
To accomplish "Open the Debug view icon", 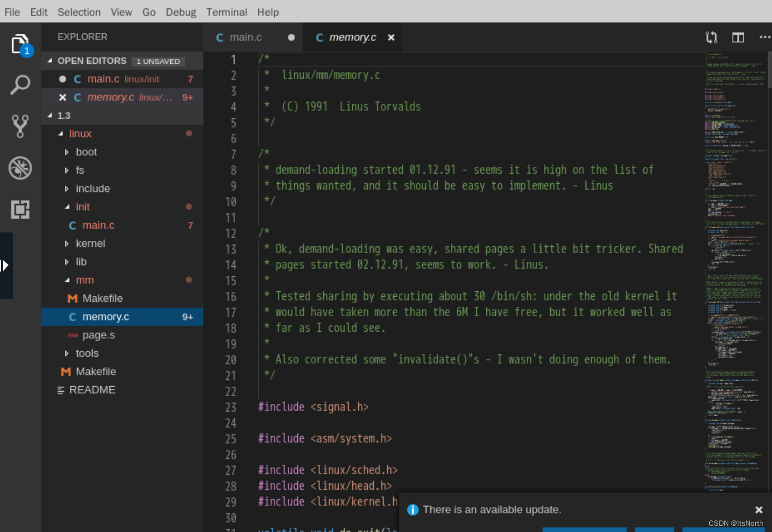I will click(20, 168).
